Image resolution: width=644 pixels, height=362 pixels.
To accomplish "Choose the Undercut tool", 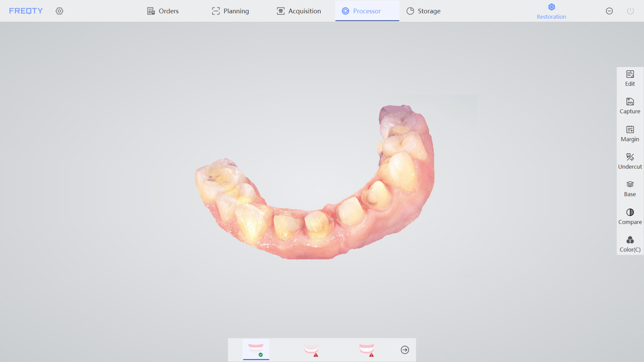I will pyautogui.click(x=630, y=161).
